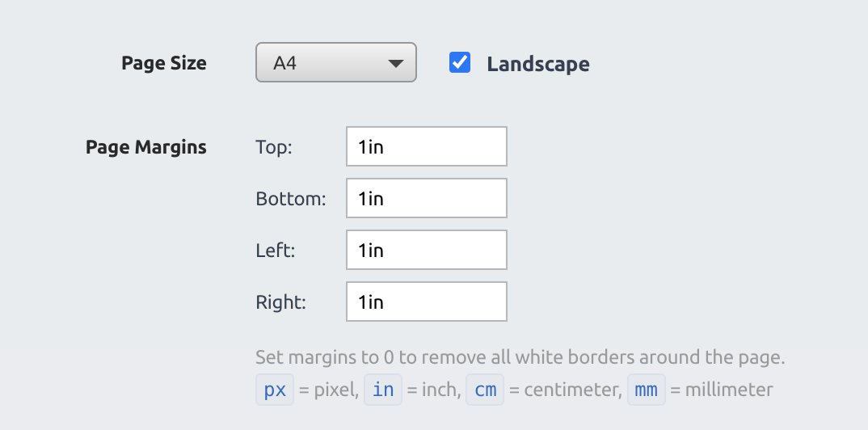
Task: Click the Left: field label
Action: tap(275, 251)
